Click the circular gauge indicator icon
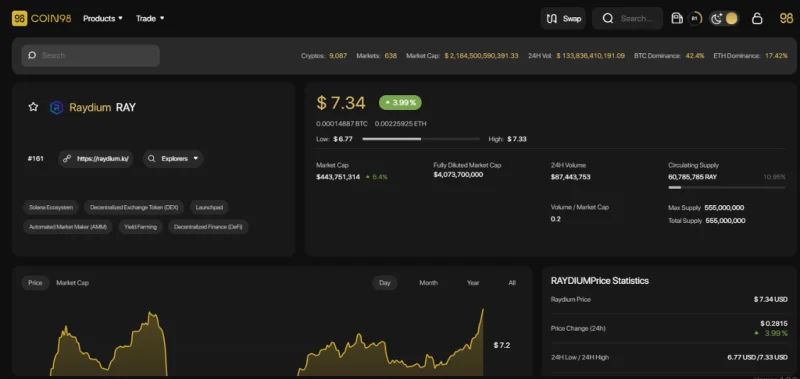The width and height of the screenshot is (800, 379). point(694,18)
